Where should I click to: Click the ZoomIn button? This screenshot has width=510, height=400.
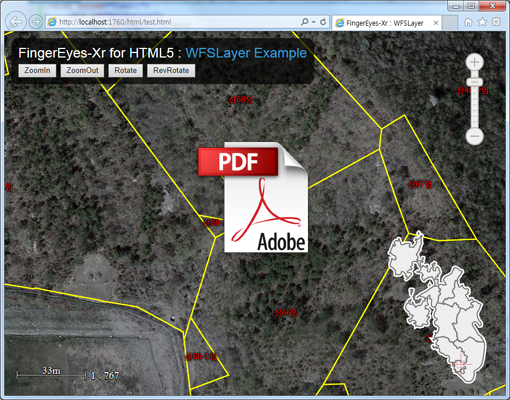coord(37,71)
